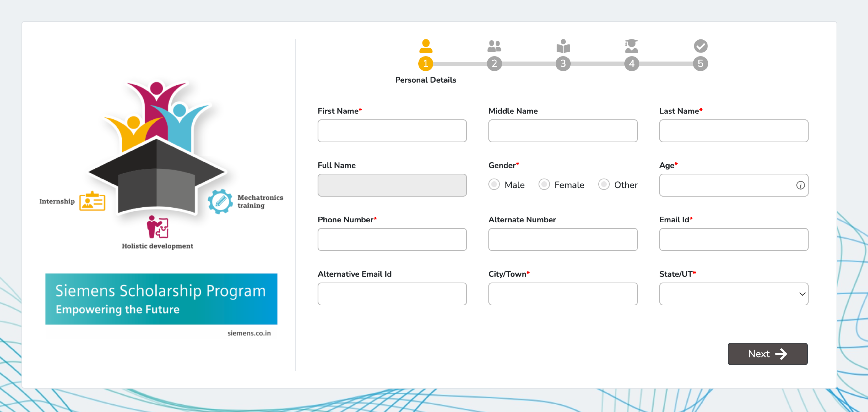Select the Male gender option

(494, 184)
